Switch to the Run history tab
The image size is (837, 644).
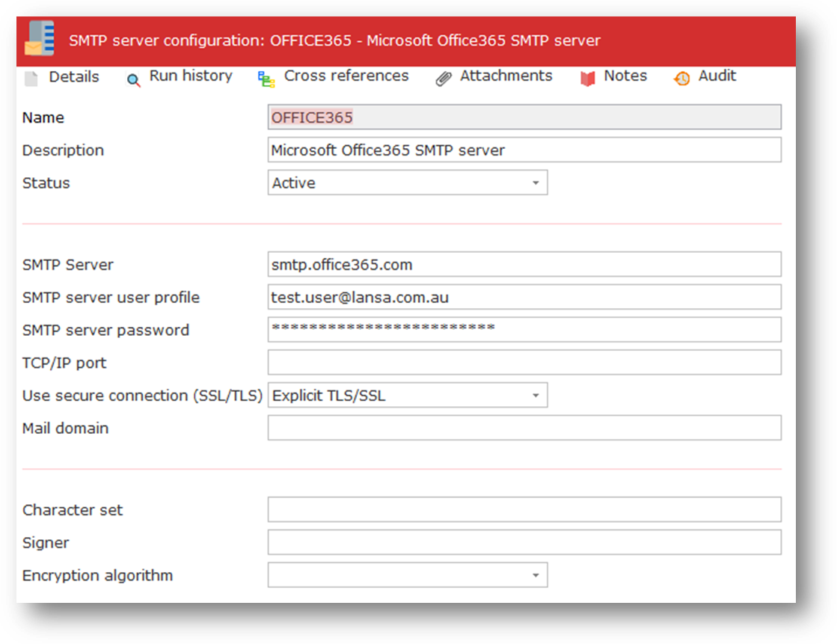point(191,76)
